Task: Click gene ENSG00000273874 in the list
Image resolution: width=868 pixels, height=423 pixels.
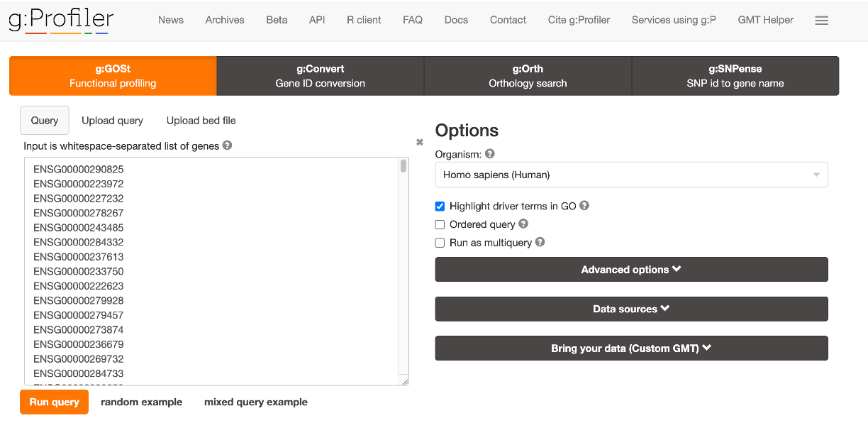Action: (79, 330)
